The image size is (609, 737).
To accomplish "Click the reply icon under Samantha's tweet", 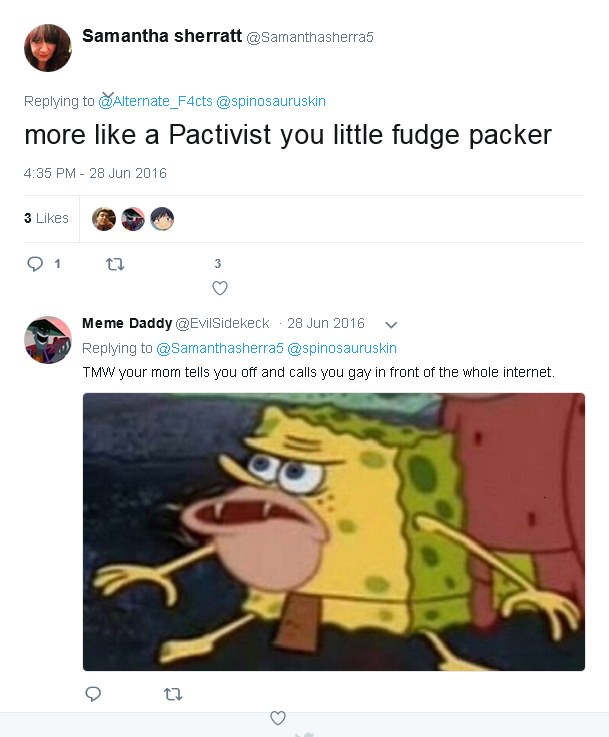I will [35, 264].
